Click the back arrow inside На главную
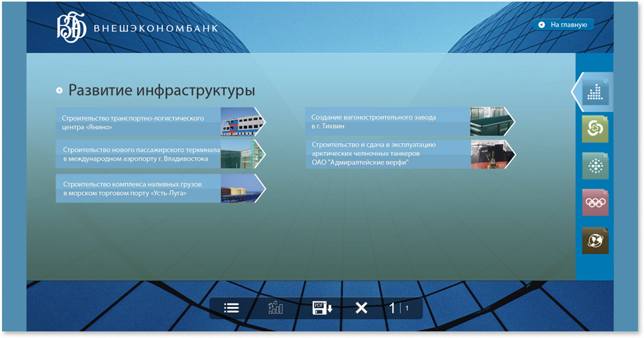This screenshot has height=338, width=644. click(542, 25)
